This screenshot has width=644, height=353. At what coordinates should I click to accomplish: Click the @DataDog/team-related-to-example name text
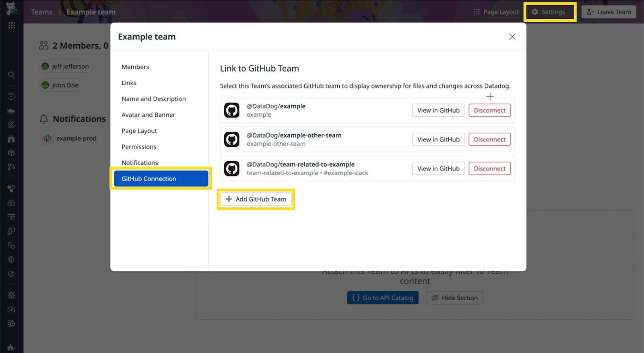tap(301, 164)
